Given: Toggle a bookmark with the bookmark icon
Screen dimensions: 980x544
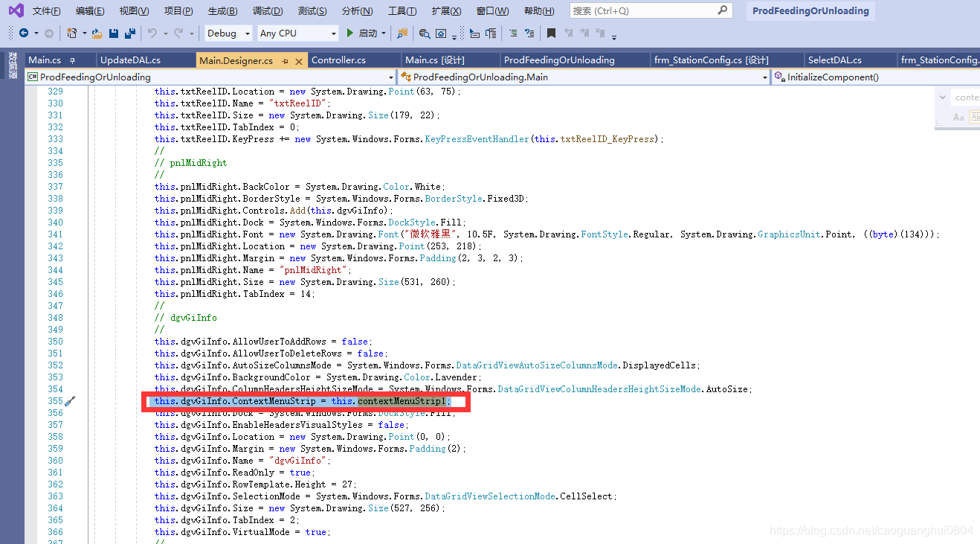Looking at the screenshot, I should coord(551,33).
